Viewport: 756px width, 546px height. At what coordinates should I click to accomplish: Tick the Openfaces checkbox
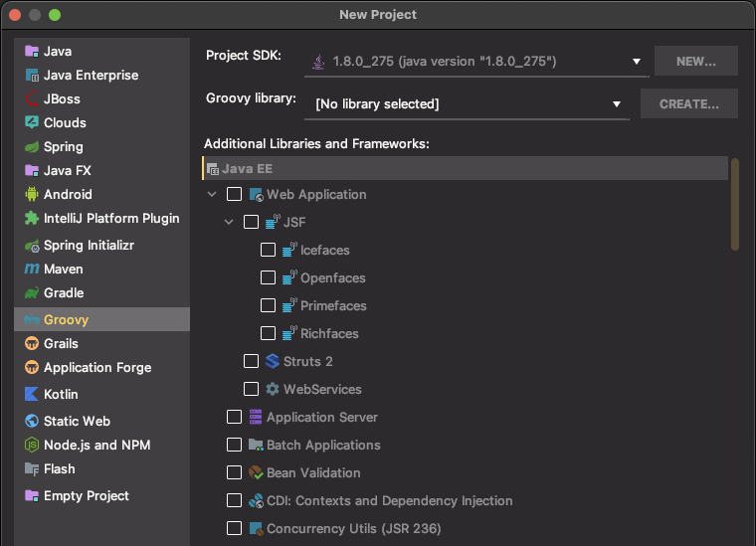point(268,277)
